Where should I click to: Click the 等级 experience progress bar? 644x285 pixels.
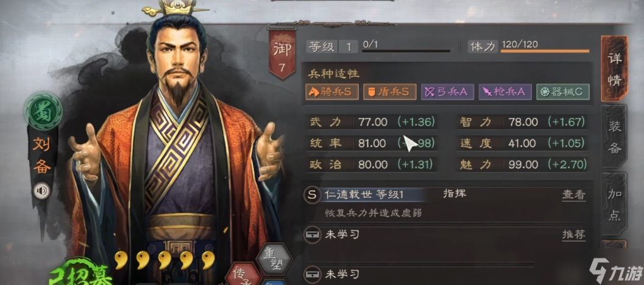coord(406,51)
